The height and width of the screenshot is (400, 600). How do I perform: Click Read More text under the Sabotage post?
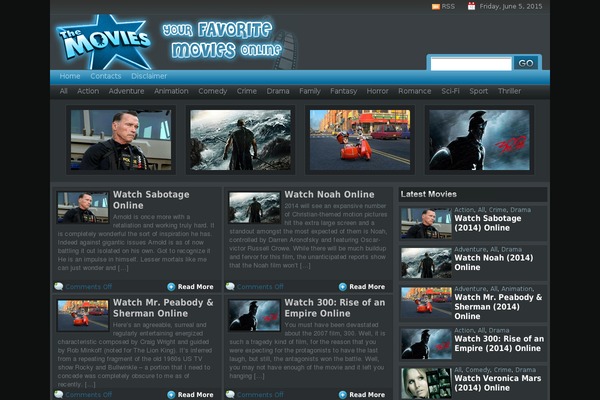pyautogui.click(x=195, y=287)
